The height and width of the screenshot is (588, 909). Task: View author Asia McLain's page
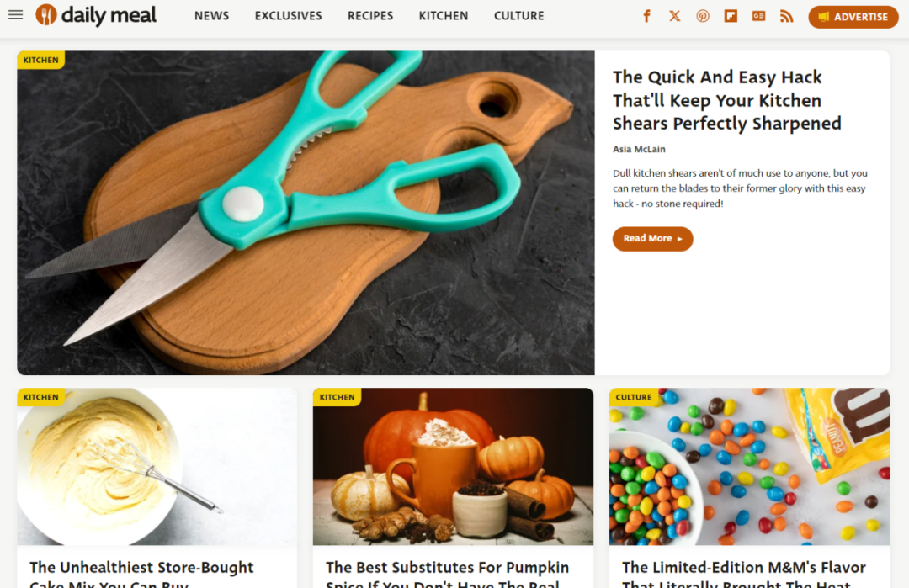click(x=639, y=150)
